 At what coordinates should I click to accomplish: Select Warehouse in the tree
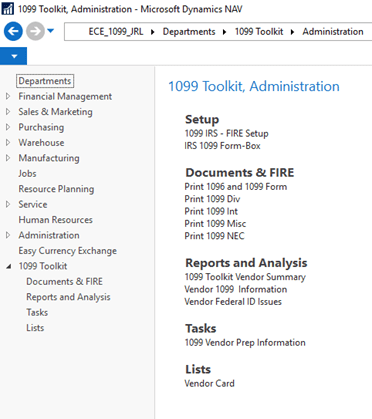(x=41, y=143)
